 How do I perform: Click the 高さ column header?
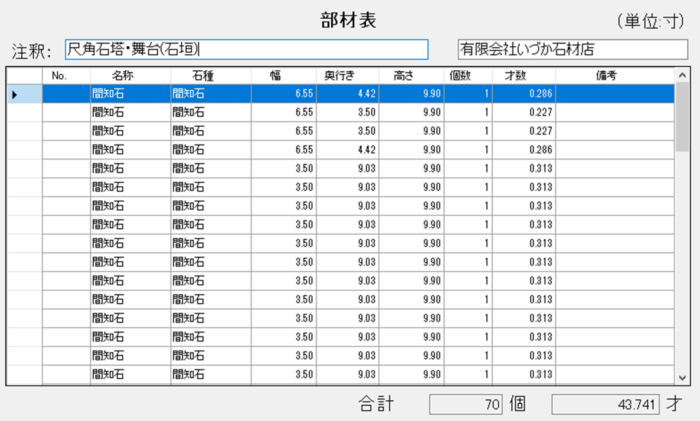[x=411, y=76]
